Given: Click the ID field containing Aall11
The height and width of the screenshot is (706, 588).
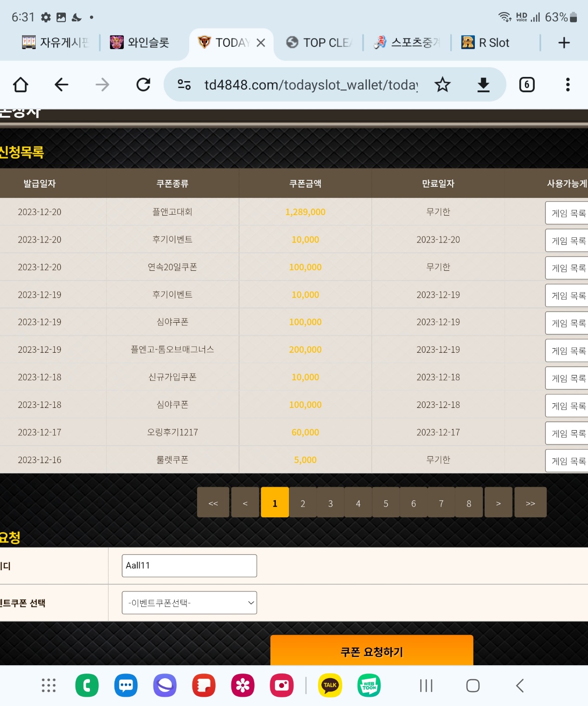Looking at the screenshot, I should 189,566.
